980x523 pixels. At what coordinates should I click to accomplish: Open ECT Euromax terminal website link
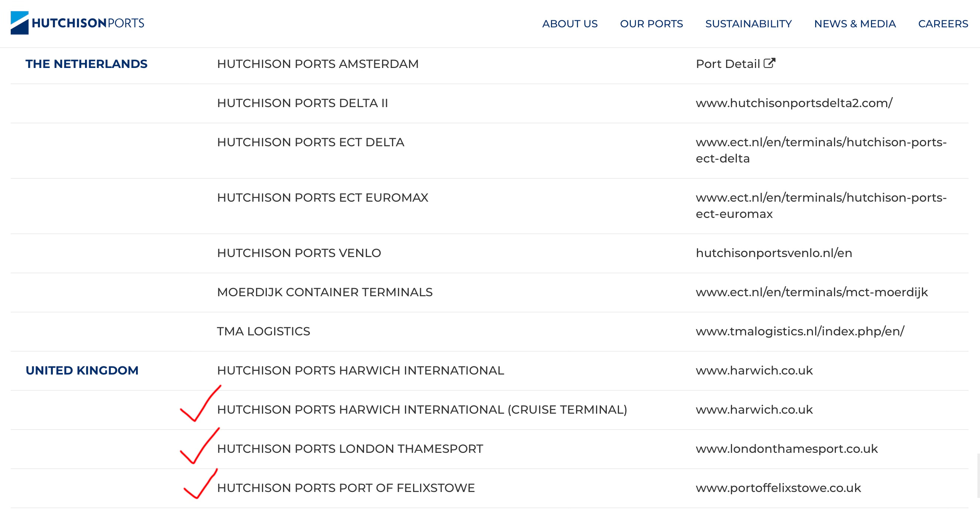point(821,206)
